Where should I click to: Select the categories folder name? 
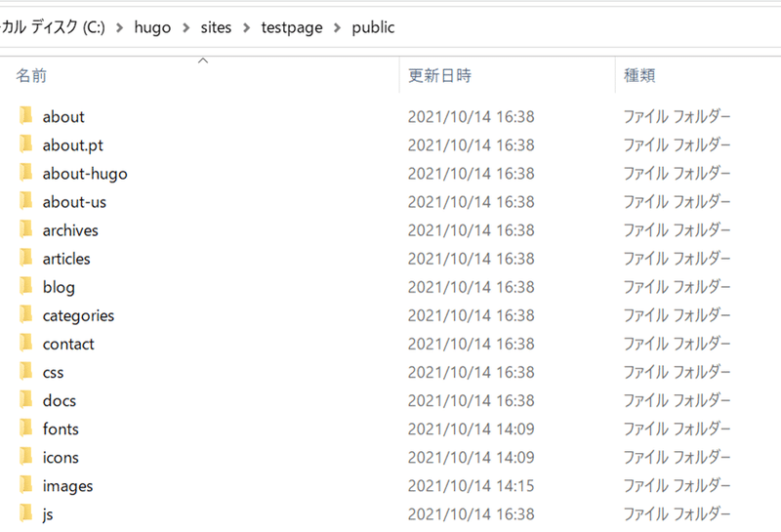coord(78,316)
